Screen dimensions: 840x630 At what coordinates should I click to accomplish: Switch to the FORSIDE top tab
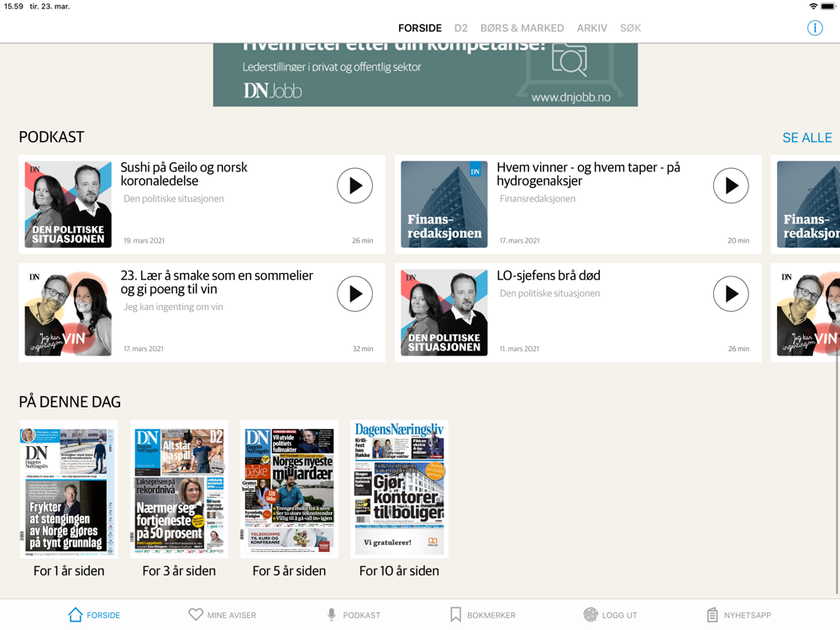(x=420, y=28)
